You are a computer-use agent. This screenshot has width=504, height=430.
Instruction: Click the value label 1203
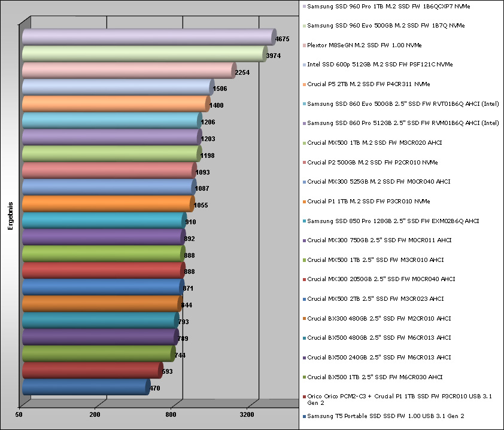tap(208, 139)
